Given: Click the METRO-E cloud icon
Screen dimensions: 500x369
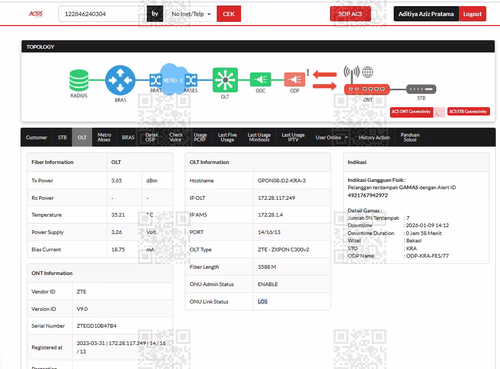Looking at the screenshot, I should [x=172, y=79].
